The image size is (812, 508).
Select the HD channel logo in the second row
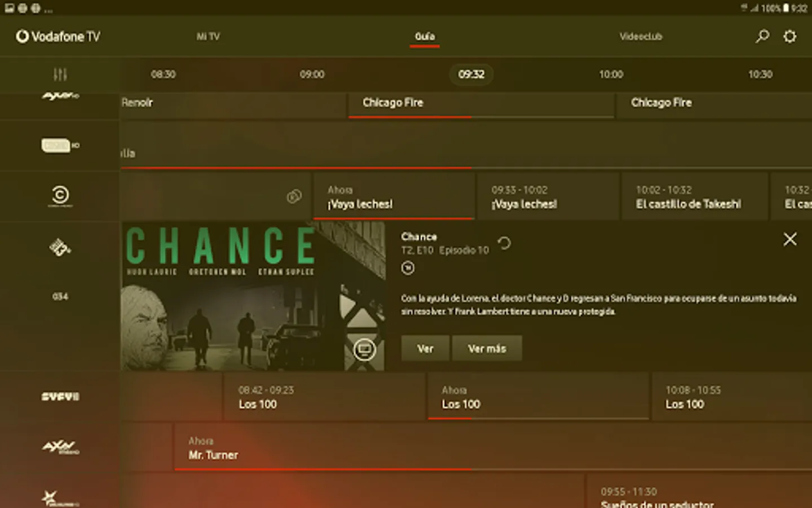pyautogui.click(x=60, y=145)
